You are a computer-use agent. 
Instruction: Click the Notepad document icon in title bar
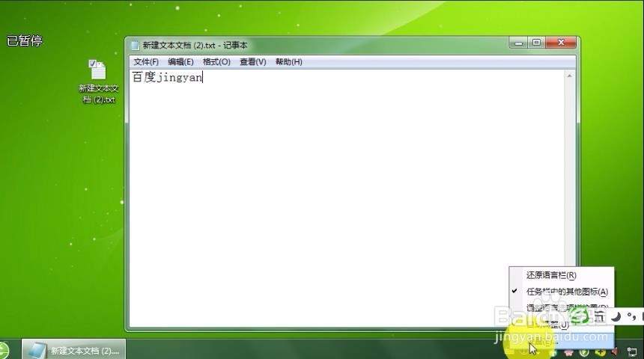tap(135, 45)
